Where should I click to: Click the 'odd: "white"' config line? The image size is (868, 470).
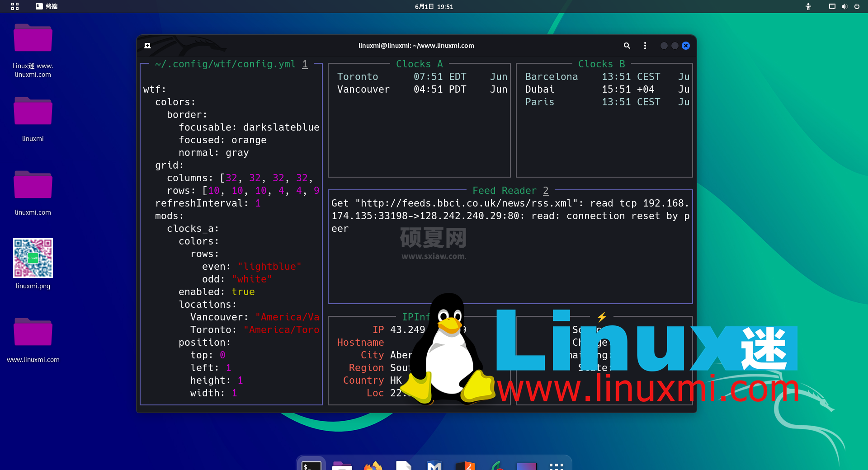[237, 279]
